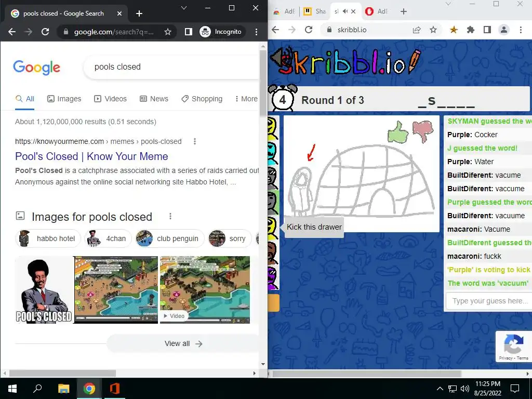This screenshot has width=532, height=399.
Task: Open the volume control in system tray
Action: [465, 389]
